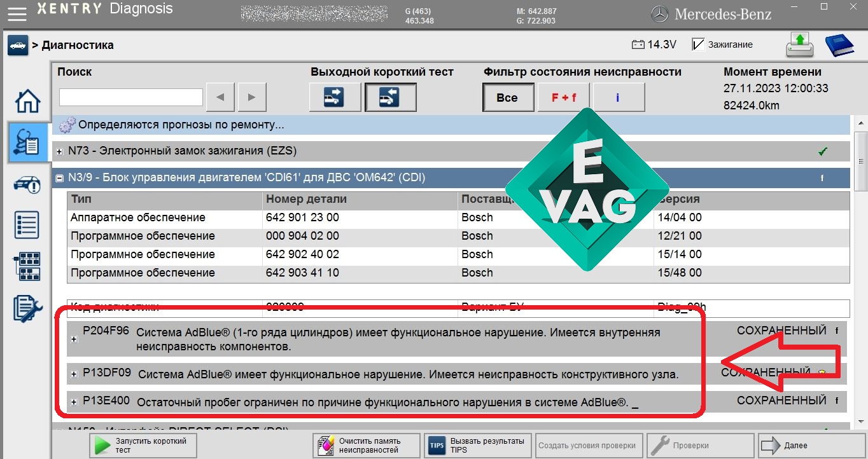Viewport: 868px width, 459px height.
Task: Select part number 642 902 40 02
Action: coord(302,254)
